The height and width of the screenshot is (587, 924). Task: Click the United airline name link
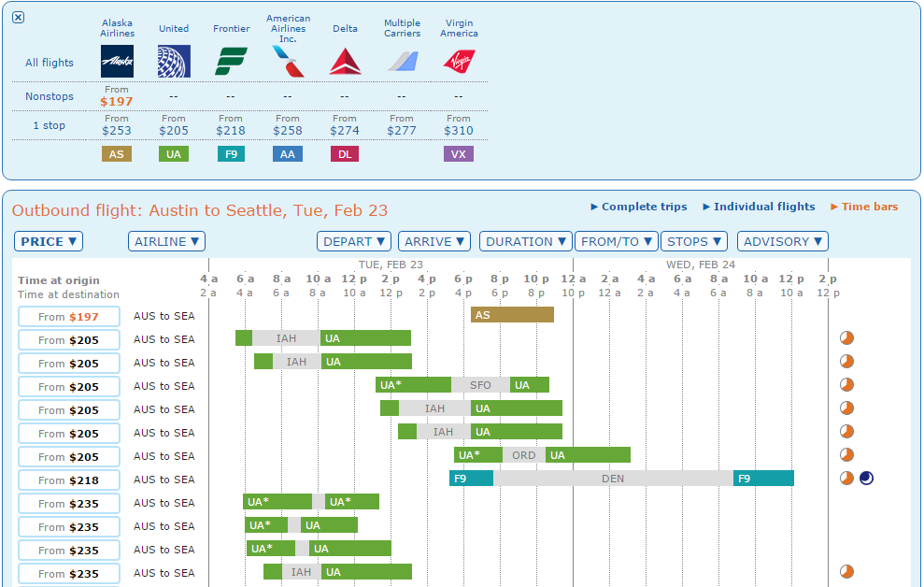pyautogui.click(x=174, y=28)
